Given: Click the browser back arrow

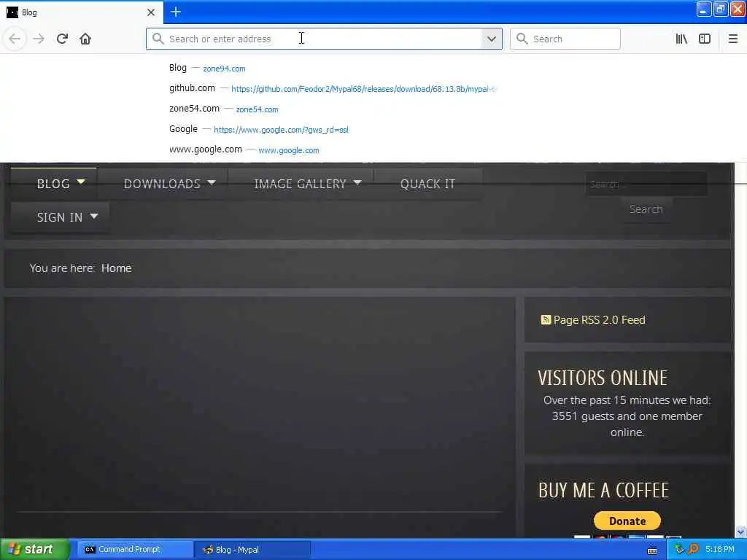Looking at the screenshot, I should [15, 39].
